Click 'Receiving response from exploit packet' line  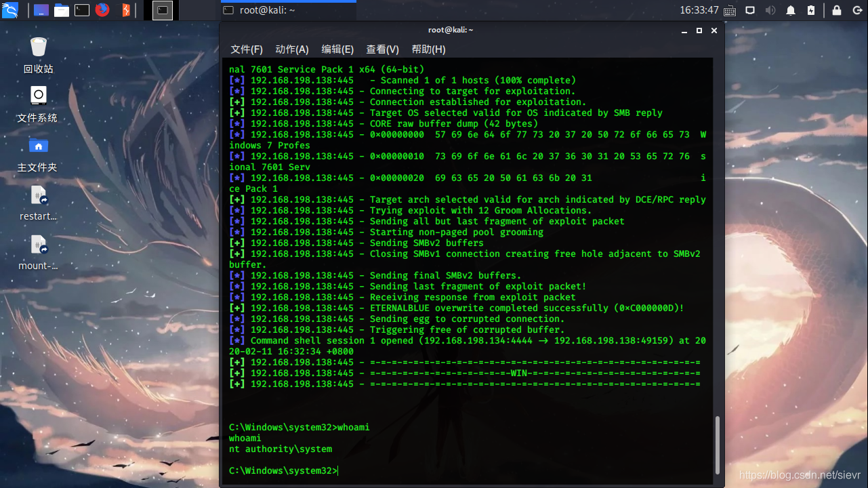402,298
